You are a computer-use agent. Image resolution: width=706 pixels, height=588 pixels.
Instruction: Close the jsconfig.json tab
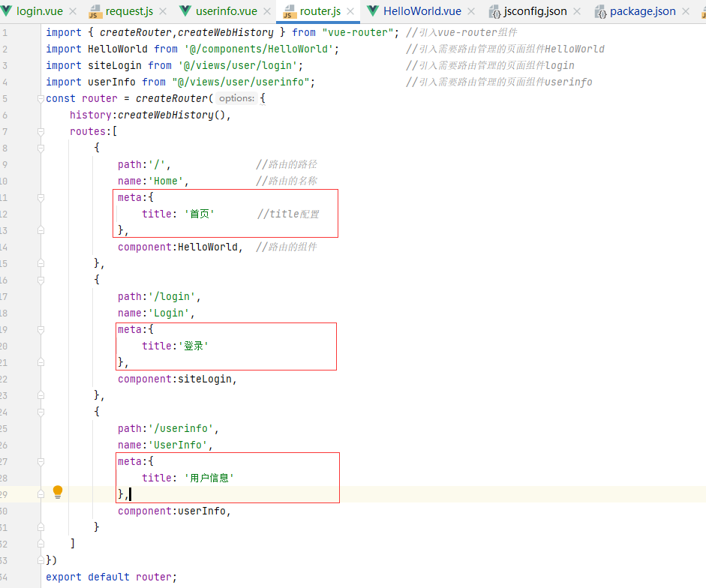[577, 12]
